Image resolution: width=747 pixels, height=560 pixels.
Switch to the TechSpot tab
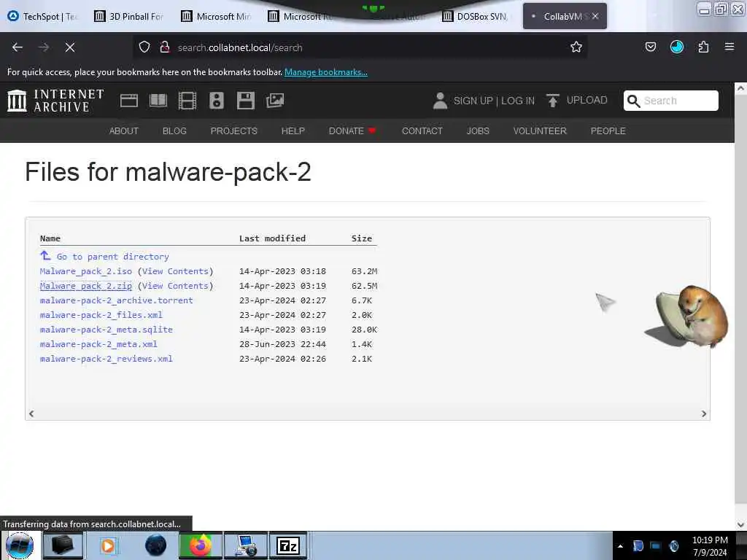[43, 16]
